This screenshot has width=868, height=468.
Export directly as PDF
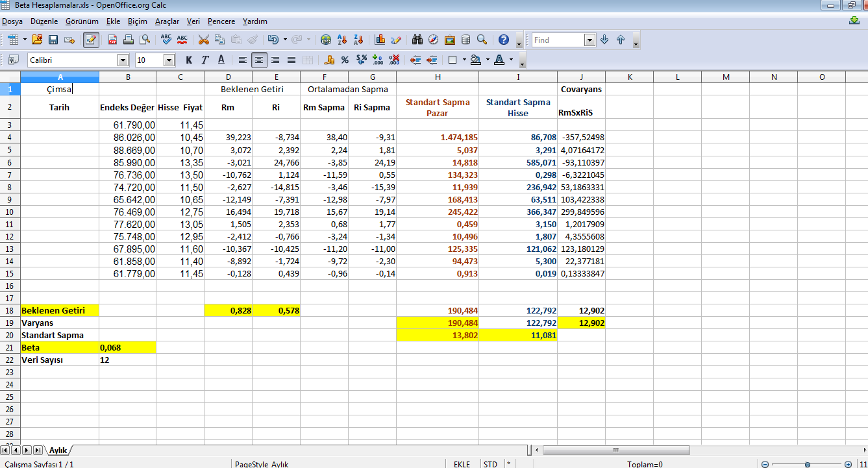[112, 40]
